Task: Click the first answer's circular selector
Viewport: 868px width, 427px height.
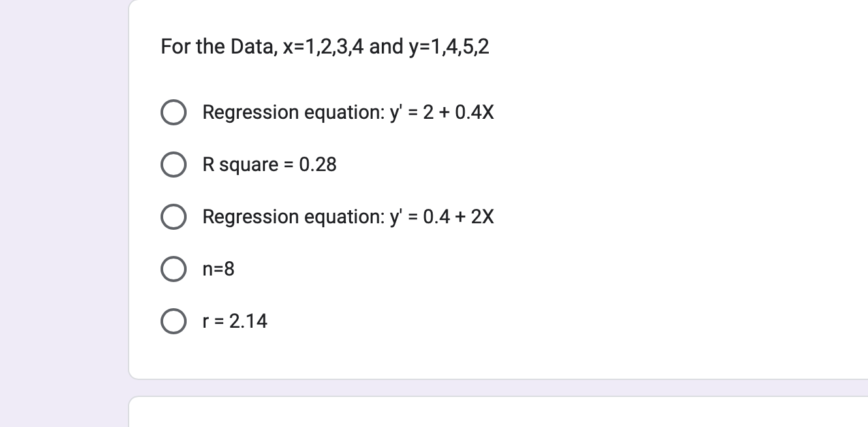Action: click(x=174, y=112)
